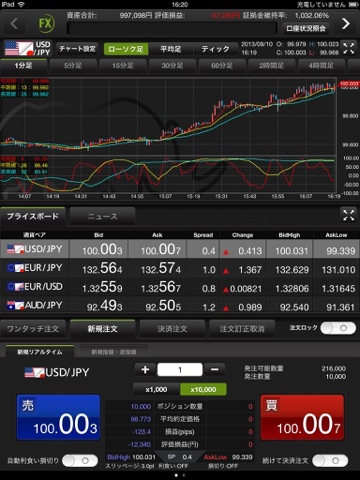Viewport: 360px width, 480px height.
Task: Open the order modify/cancel (注文訂正取消) tab
Action: [x=242, y=329]
